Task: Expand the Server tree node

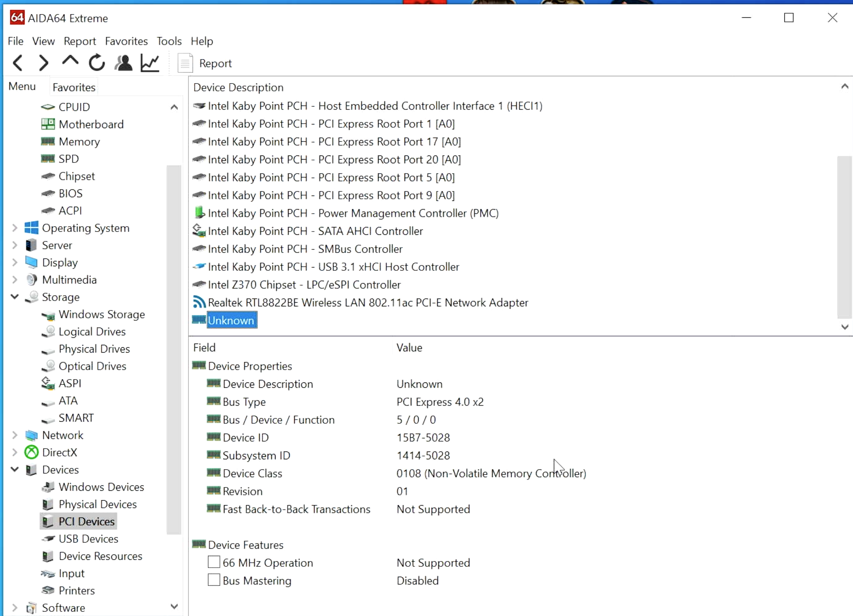Action: pos(15,245)
